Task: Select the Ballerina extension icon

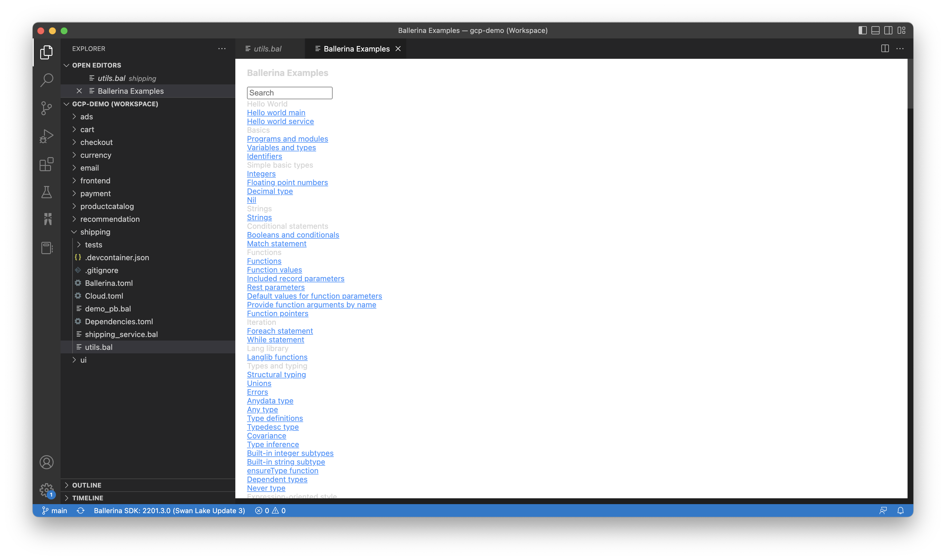Action: 46,219
